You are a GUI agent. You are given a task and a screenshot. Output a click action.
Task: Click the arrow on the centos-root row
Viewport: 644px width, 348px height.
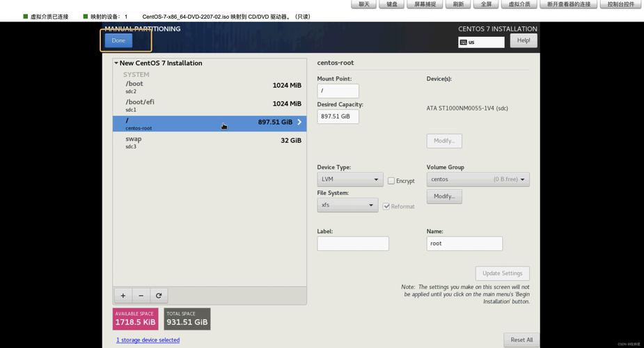tap(299, 122)
